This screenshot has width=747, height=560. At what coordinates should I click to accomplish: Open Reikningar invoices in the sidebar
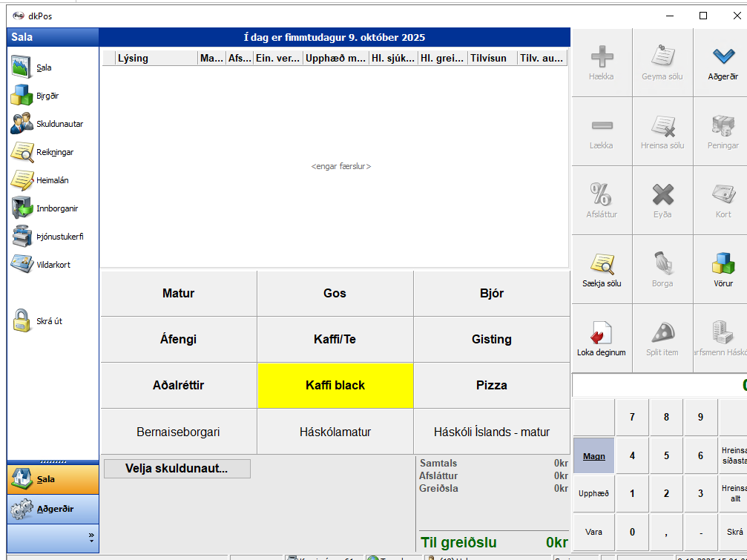point(22,152)
